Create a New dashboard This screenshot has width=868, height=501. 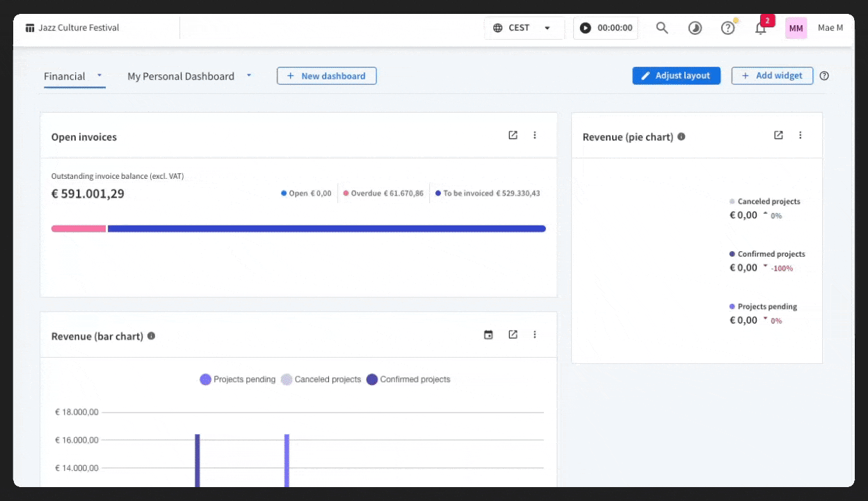pos(327,76)
